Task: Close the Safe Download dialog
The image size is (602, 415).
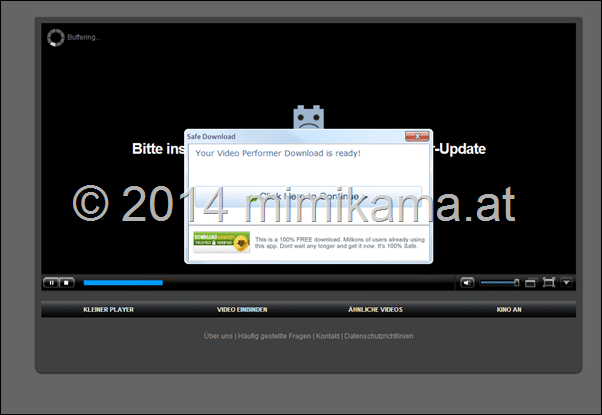Action: tap(417, 136)
